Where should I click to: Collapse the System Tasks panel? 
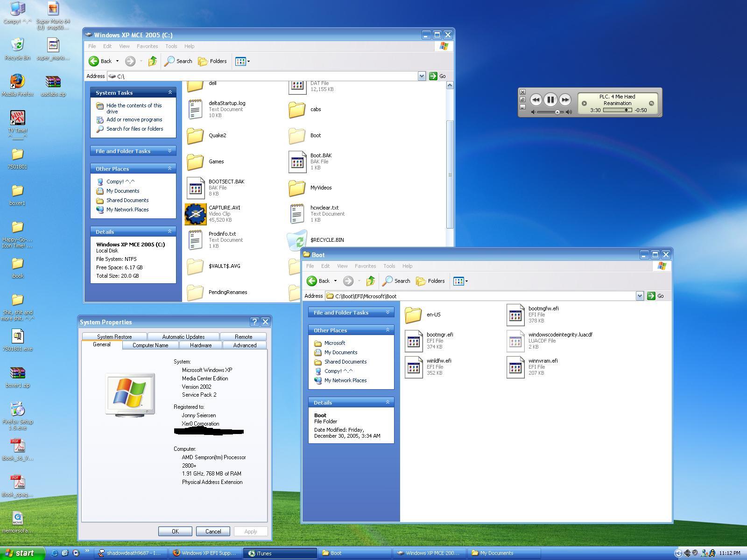(x=170, y=92)
